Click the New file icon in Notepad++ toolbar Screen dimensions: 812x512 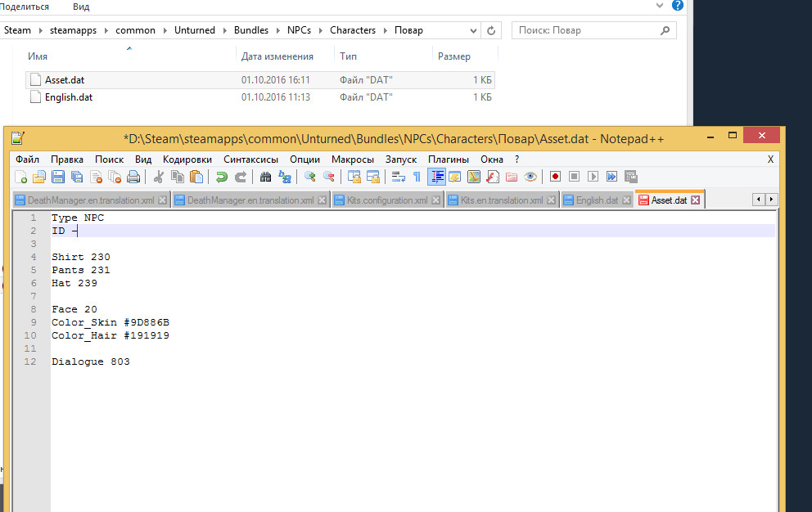[21, 177]
